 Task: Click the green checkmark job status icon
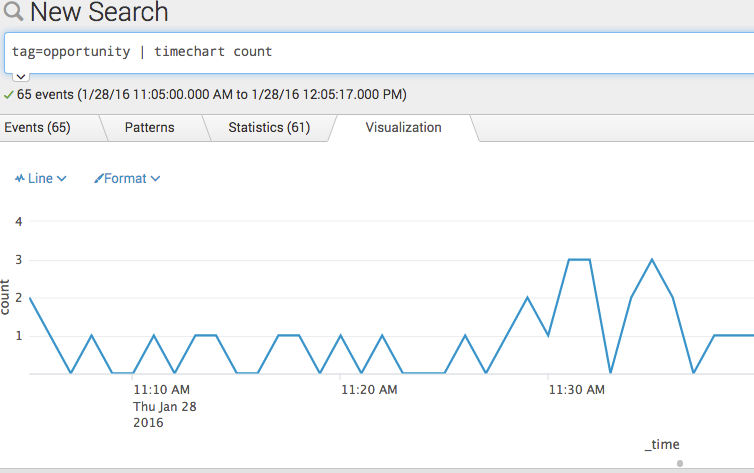[x=9, y=94]
